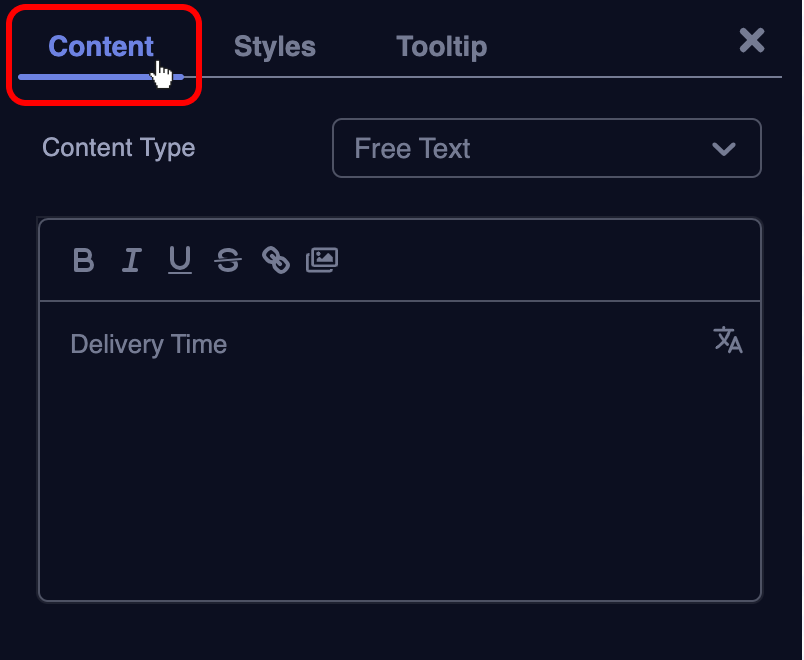Insert an image into the text

coord(322,260)
